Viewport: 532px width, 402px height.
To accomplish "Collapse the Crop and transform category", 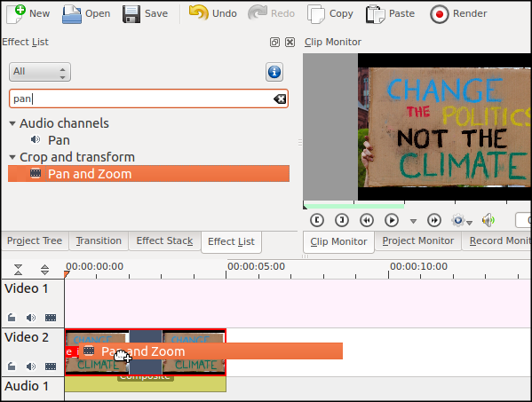I will 12,157.
